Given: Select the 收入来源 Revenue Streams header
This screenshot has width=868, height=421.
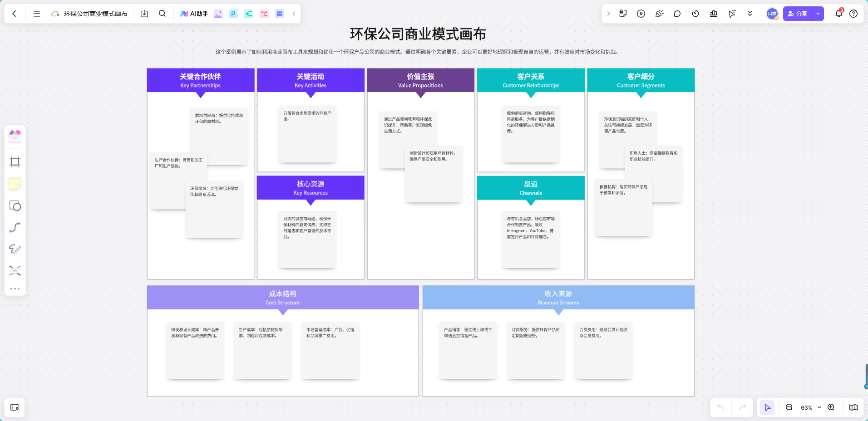Looking at the screenshot, I should pyautogui.click(x=558, y=298).
